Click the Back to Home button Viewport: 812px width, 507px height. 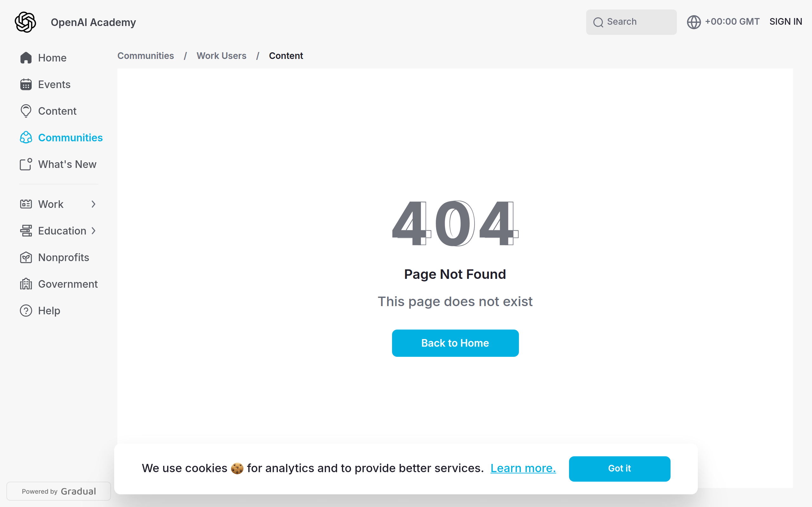[455, 343]
